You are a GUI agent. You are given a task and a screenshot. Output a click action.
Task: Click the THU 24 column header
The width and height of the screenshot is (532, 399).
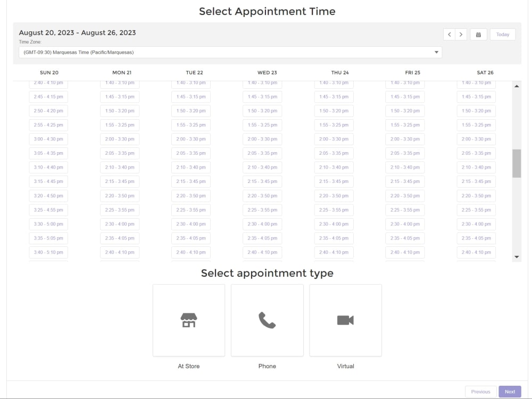point(340,72)
